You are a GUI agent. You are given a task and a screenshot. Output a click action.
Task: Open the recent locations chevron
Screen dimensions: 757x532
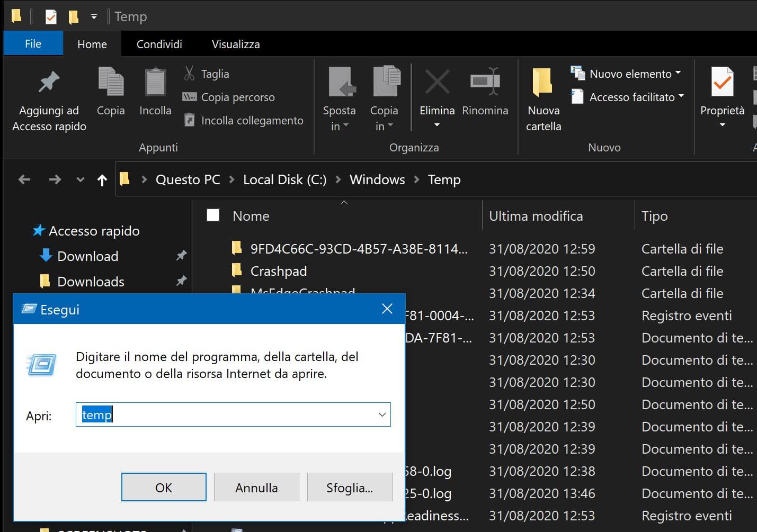[x=81, y=180]
